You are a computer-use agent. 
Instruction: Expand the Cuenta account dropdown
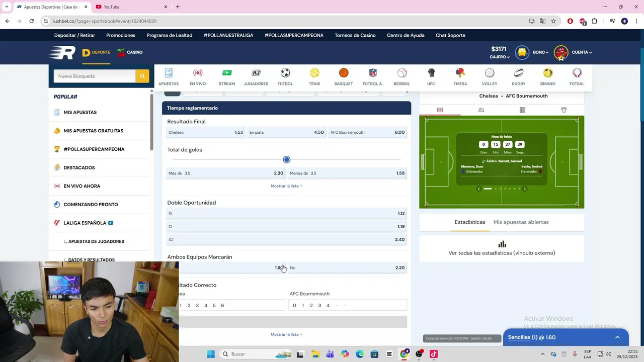[582, 52]
